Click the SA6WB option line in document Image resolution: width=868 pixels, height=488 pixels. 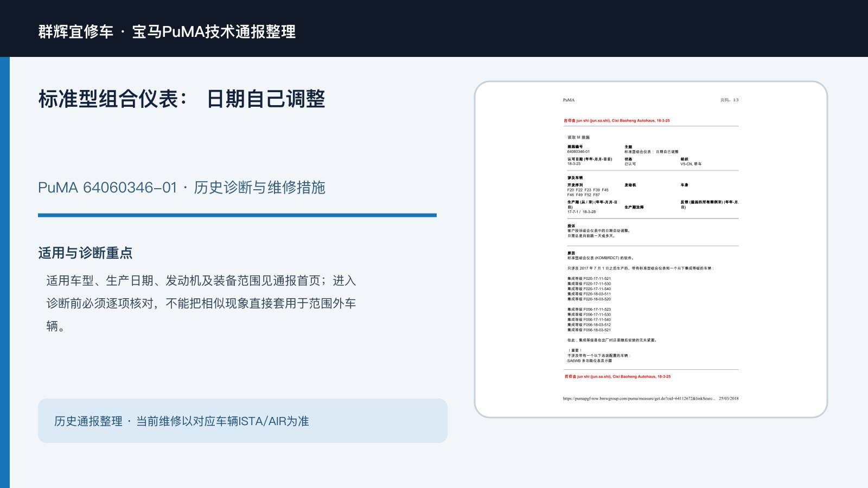pos(590,361)
